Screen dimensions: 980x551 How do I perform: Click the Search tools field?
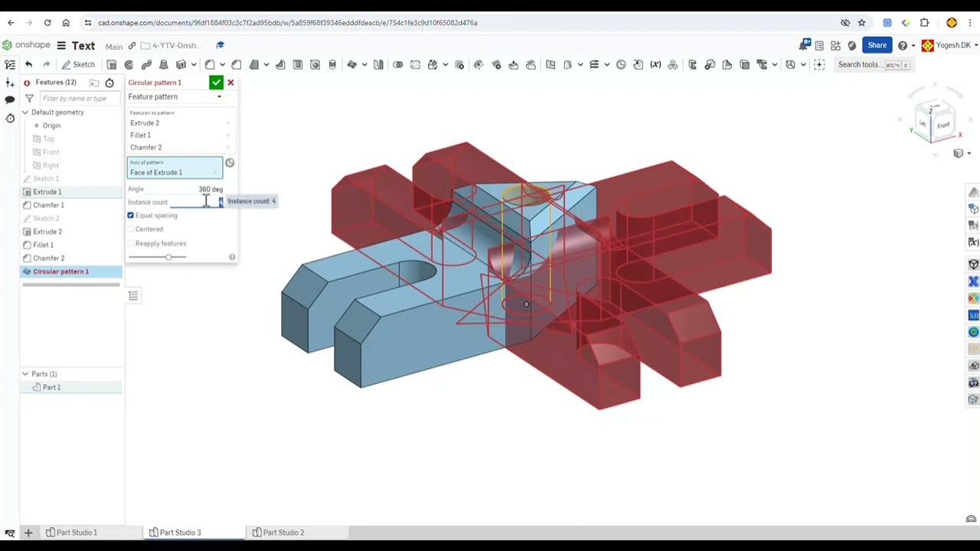click(x=874, y=65)
